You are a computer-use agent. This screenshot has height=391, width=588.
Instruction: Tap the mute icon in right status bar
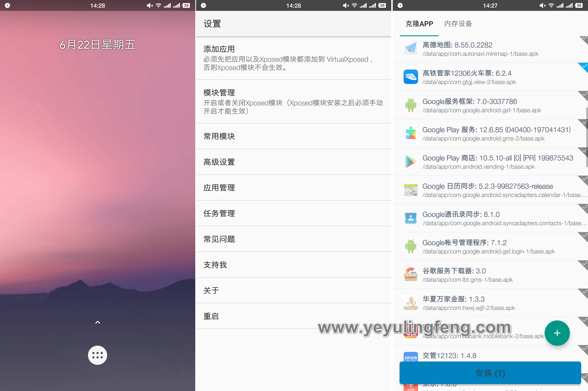[543, 5]
